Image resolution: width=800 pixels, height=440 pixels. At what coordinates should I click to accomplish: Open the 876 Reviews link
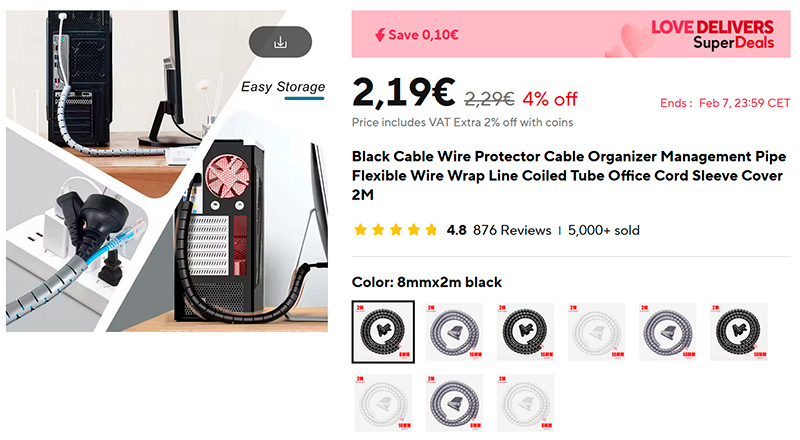point(512,230)
